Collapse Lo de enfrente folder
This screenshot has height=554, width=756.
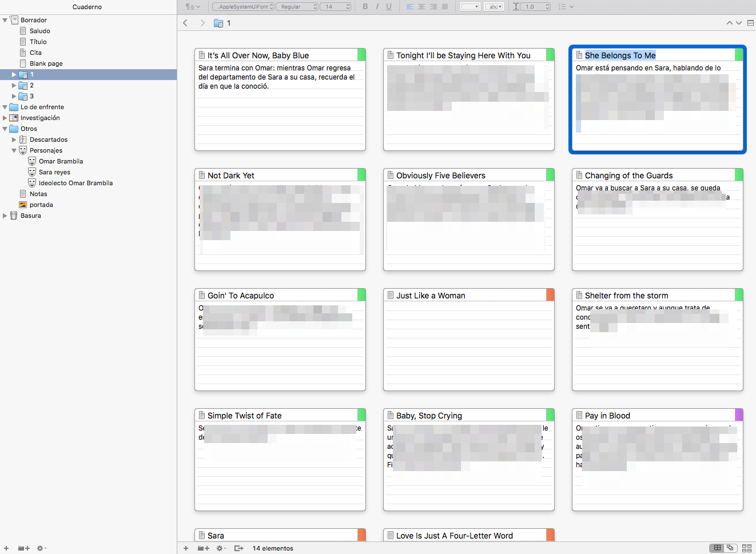tap(5, 107)
